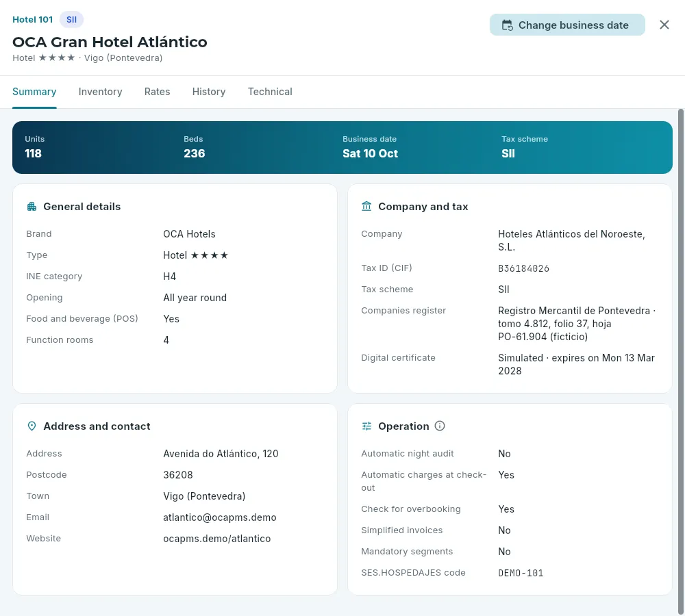The width and height of the screenshot is (685, 616).
Task: Click the postcode 36208
Action: 178,475
